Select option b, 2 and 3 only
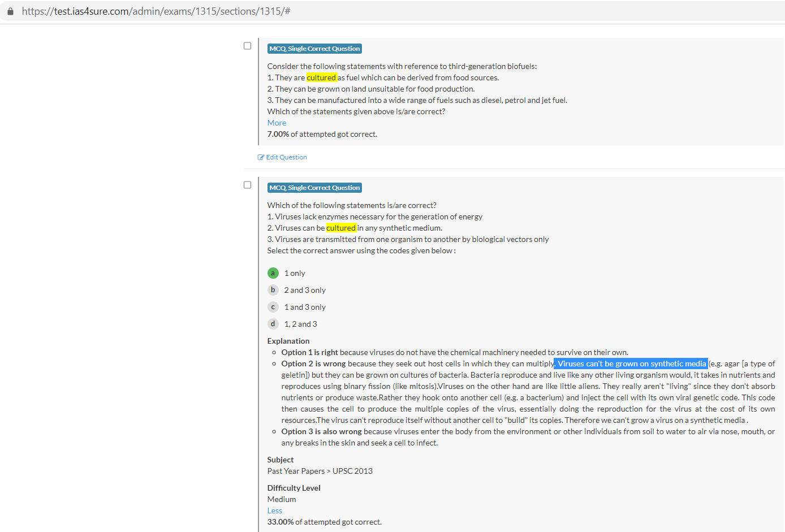This screenshot has width=785, height=532. [273, 290]
